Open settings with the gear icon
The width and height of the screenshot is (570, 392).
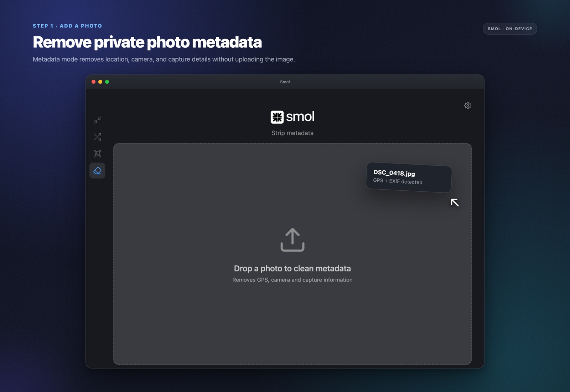click(x=468, y=105)
